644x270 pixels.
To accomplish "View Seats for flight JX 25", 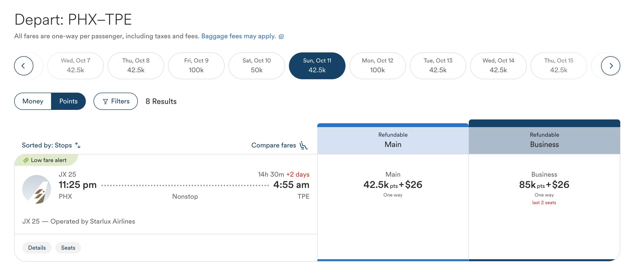I will (68, 247).
